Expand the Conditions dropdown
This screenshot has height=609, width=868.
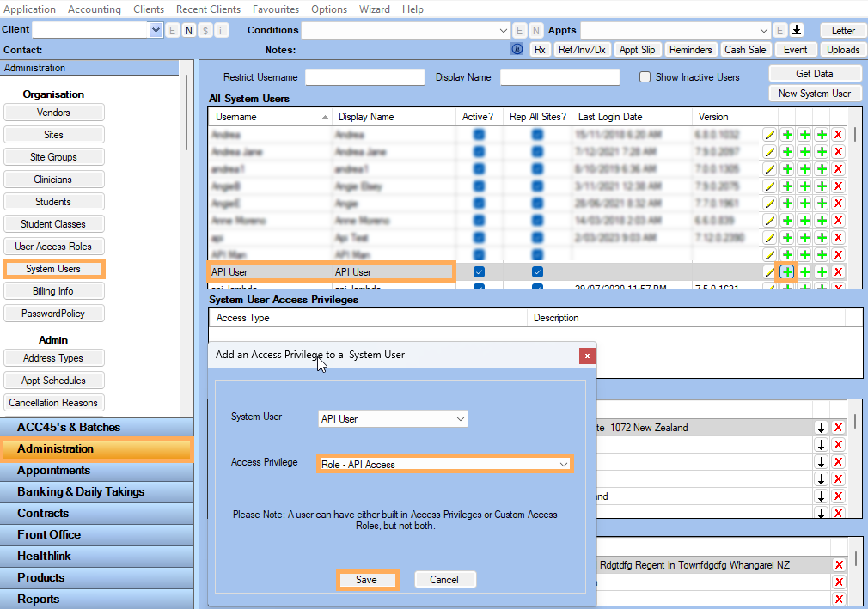503,30
